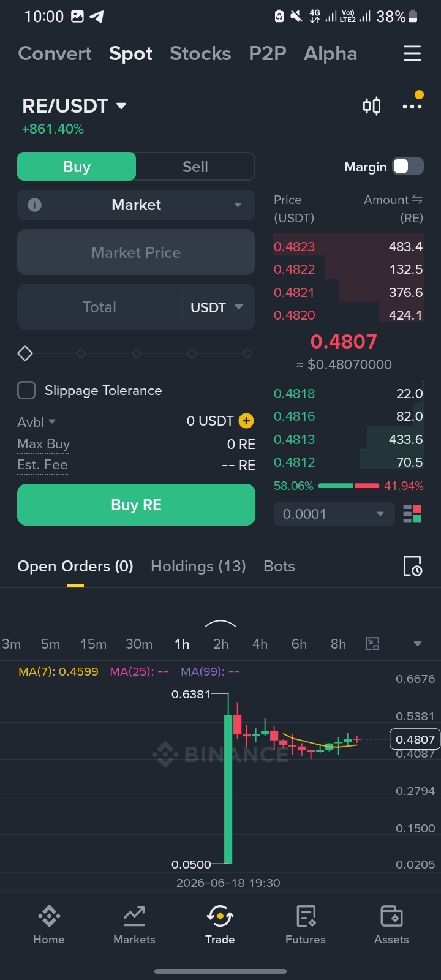441x980 pixels.
Task: Tap the Max Buy label
Action: [x=43, y=443]
